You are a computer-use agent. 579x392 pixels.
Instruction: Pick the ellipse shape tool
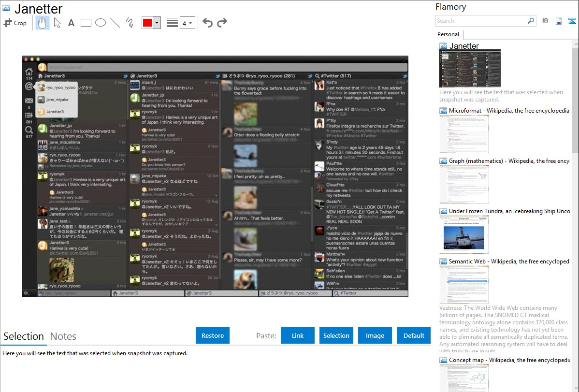point(101,23)
